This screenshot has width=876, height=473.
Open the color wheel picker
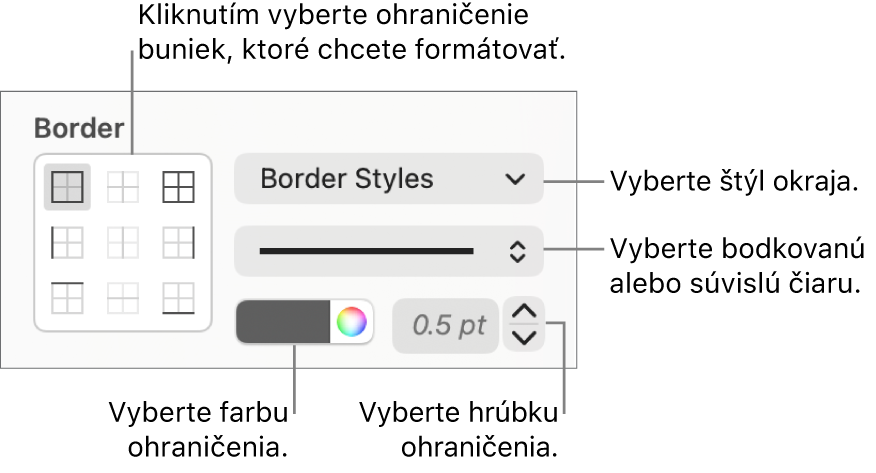[x=351, y=322]
